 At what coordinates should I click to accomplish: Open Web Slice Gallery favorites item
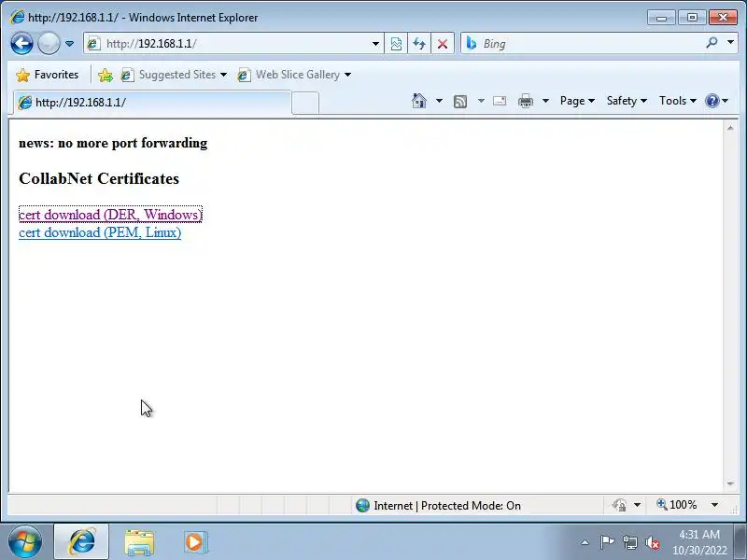pyautogui.click(x=294, y=75)
